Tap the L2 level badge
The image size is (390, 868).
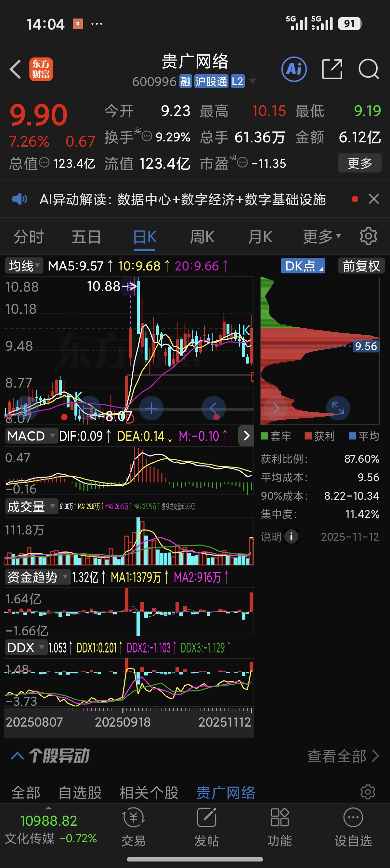point(238,81)
